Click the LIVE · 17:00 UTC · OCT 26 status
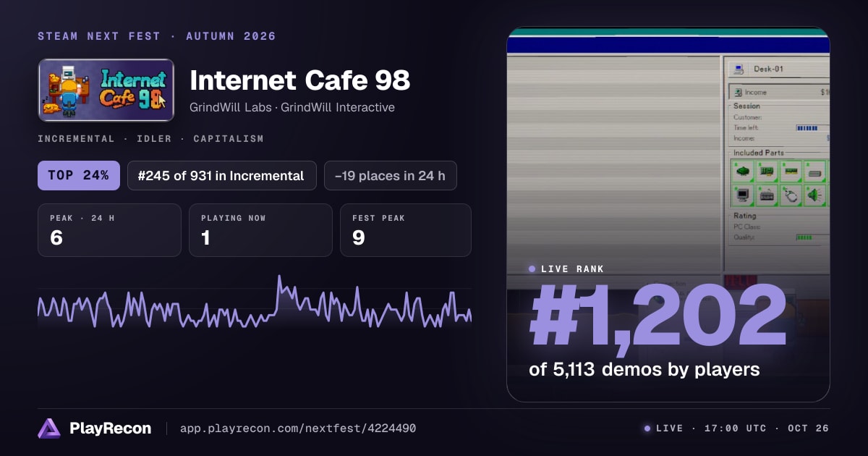Image resolution: width=868 pixels, height=456 pixels. tap(736, 428)
